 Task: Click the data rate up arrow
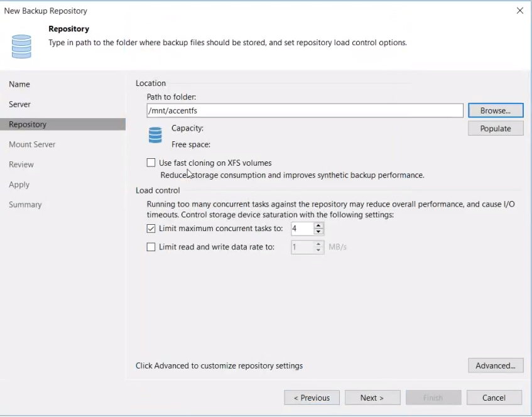319,244
